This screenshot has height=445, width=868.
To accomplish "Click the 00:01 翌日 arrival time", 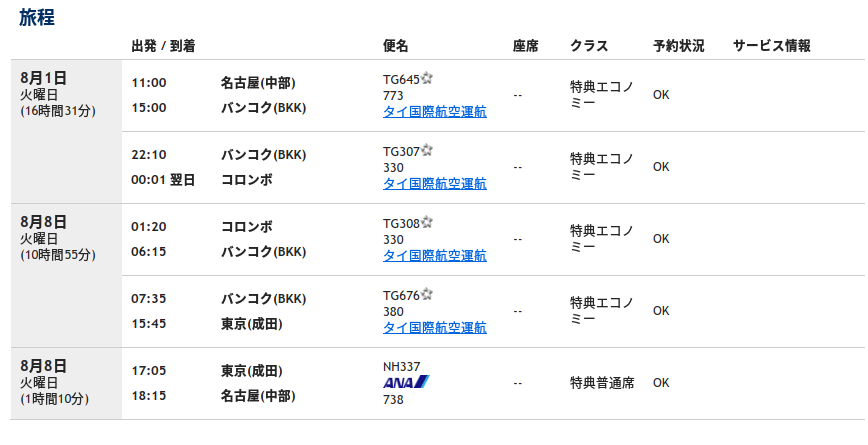I will click(163, 180).
